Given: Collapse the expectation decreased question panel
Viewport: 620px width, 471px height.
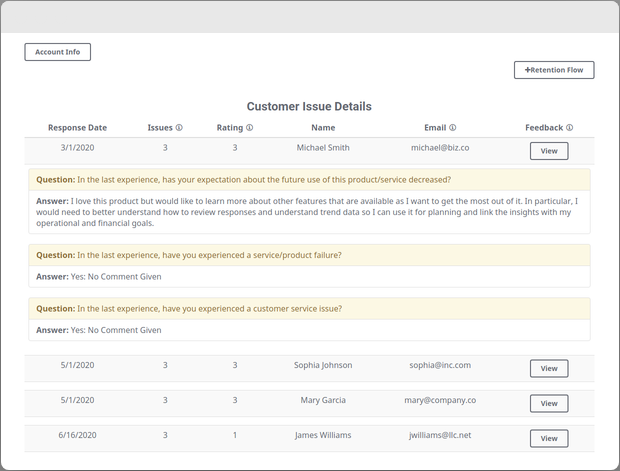Looking at the screenshot, I should coord(310,180).
